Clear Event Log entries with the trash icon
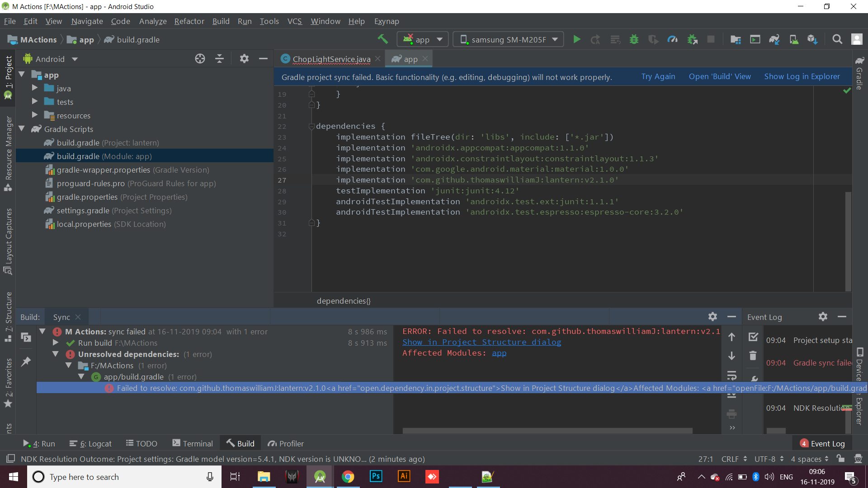The image size is (868, 488). pos(753,356)
